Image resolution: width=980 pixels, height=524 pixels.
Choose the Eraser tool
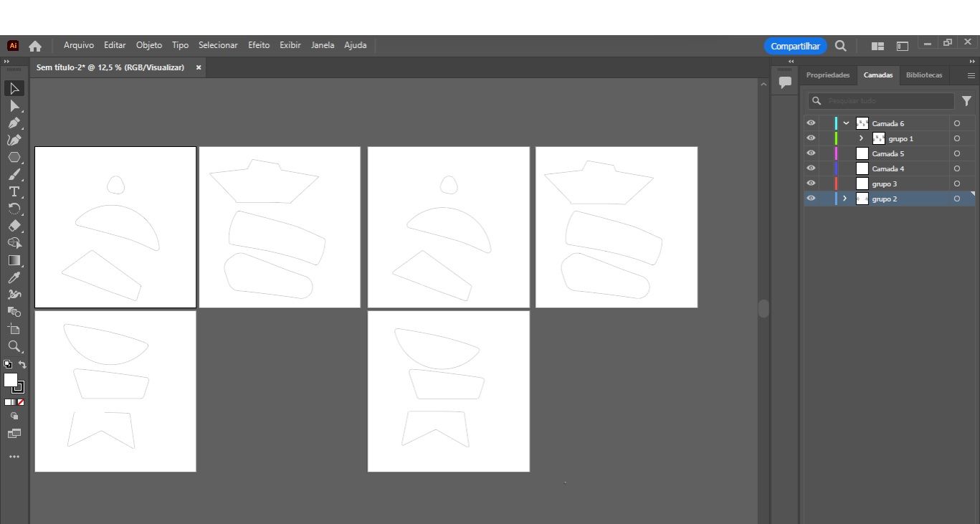(14, 226)
